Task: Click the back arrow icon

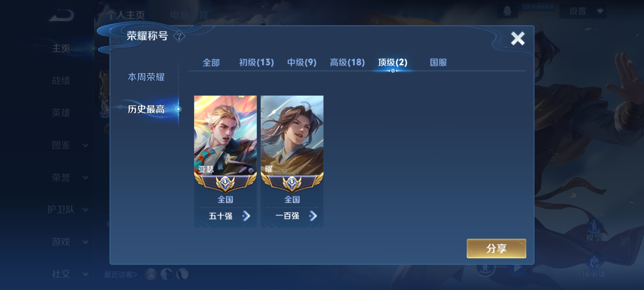Action: click(61, 15)
